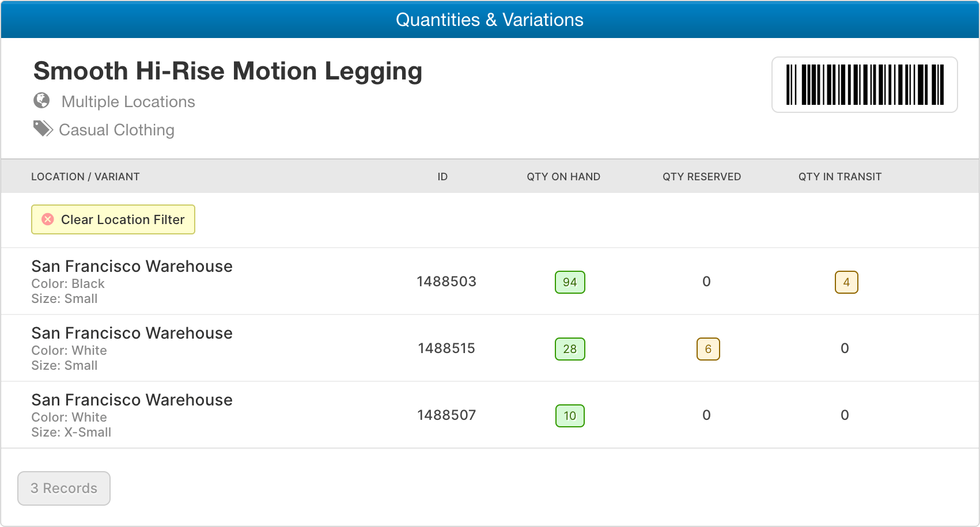Screen dimensions: 980x527
Task: Click Size: X-Small variant text
Action: (x=71, y=433)
